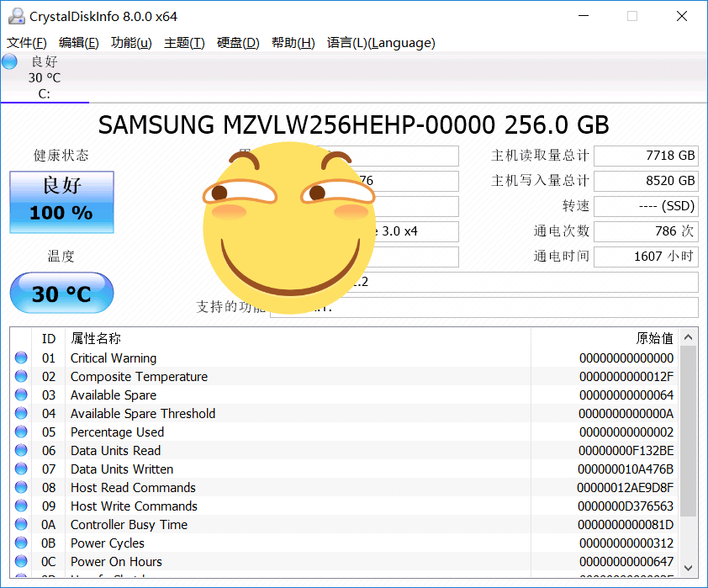Viewport: 708px width, 588px height.
Task: Click raw value 00000000000002
Action: click(x=626, y=432)
